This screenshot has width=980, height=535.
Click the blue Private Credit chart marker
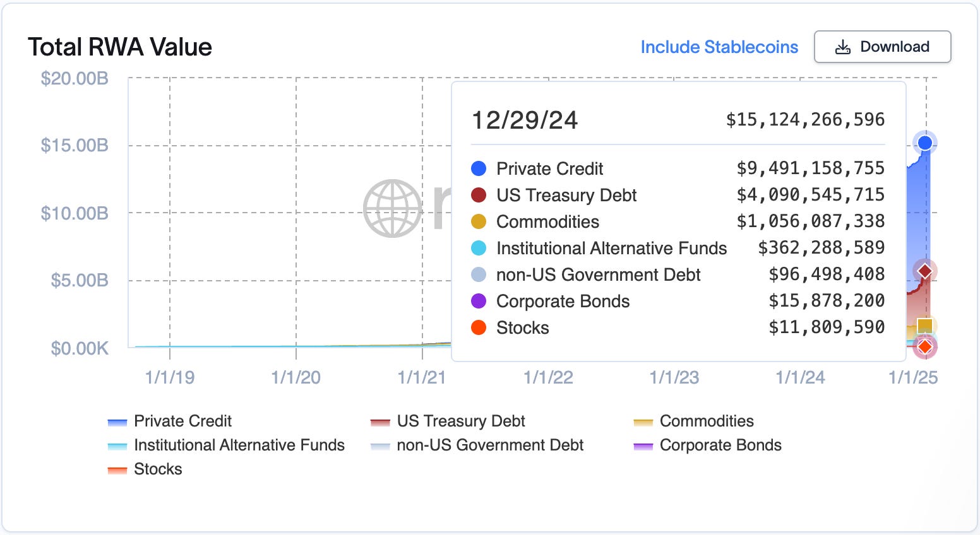(925, 143)
